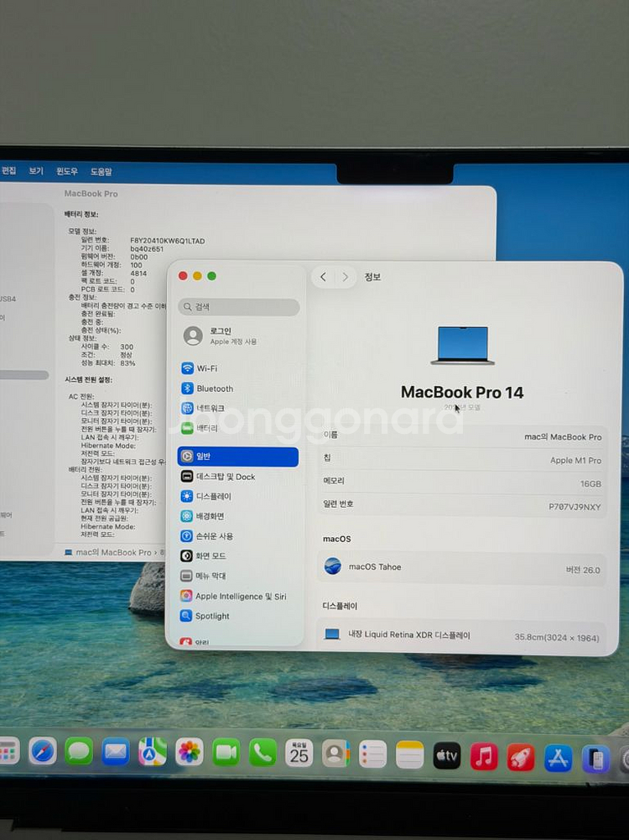Open Contacts from the Dock
The height and width of the screenshot is (840, 629).
point(335,754)
